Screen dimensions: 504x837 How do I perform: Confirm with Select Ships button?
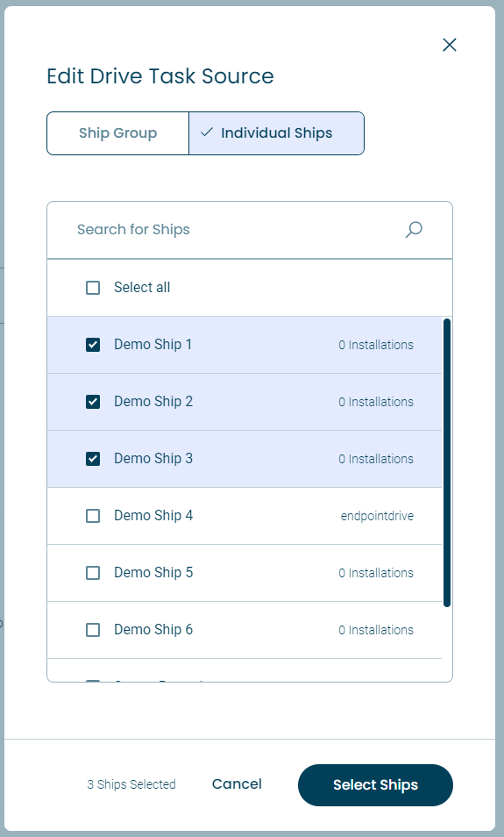(x=375, y=785)
